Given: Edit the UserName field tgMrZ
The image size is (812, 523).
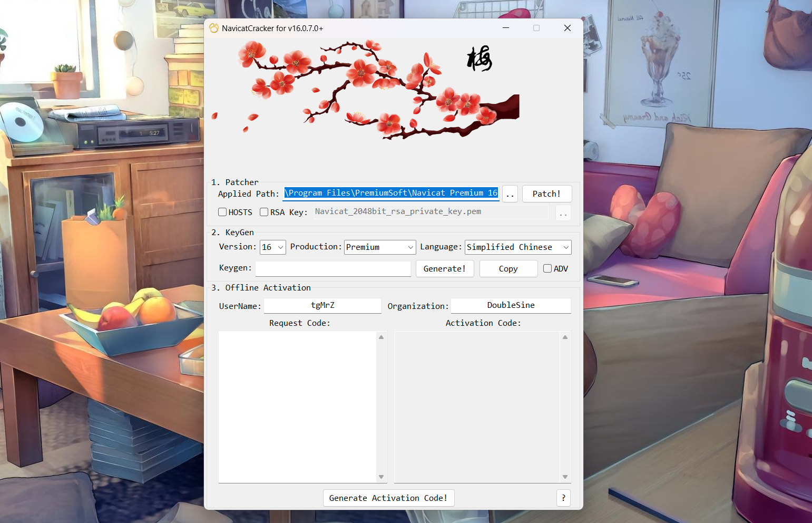Looking at the screenshot, I should click(x=322, y=306).
